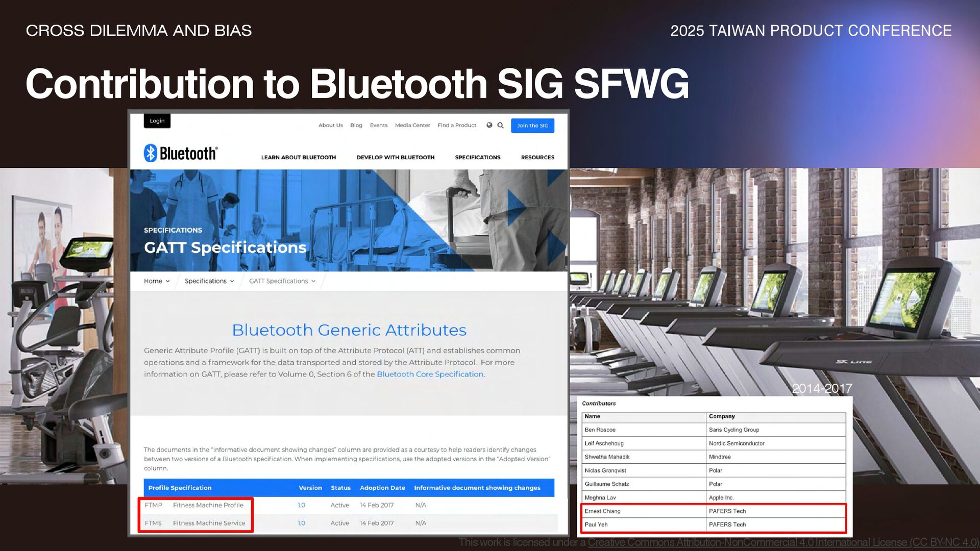Open Creative Commons license link
980x551 pixels.
(x=783, y=542)
